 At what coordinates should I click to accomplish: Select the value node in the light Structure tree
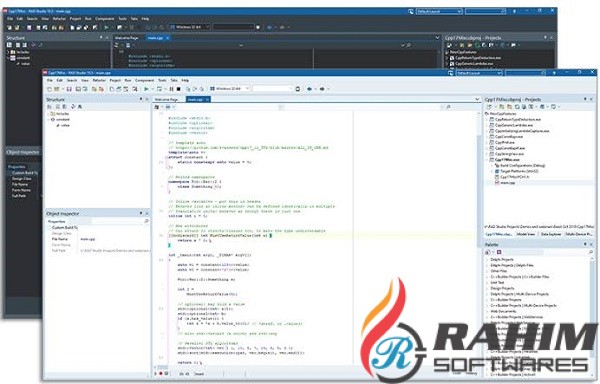(x=65, y=125)
